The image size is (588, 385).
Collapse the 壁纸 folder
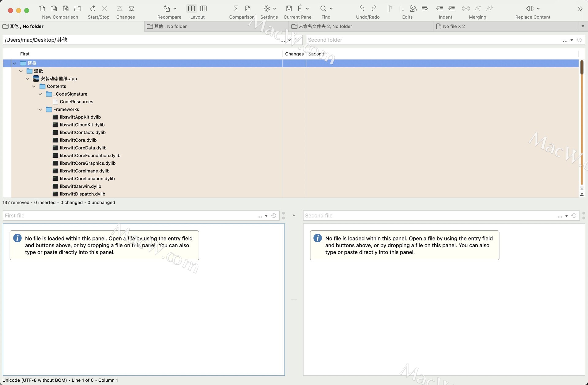21,71
